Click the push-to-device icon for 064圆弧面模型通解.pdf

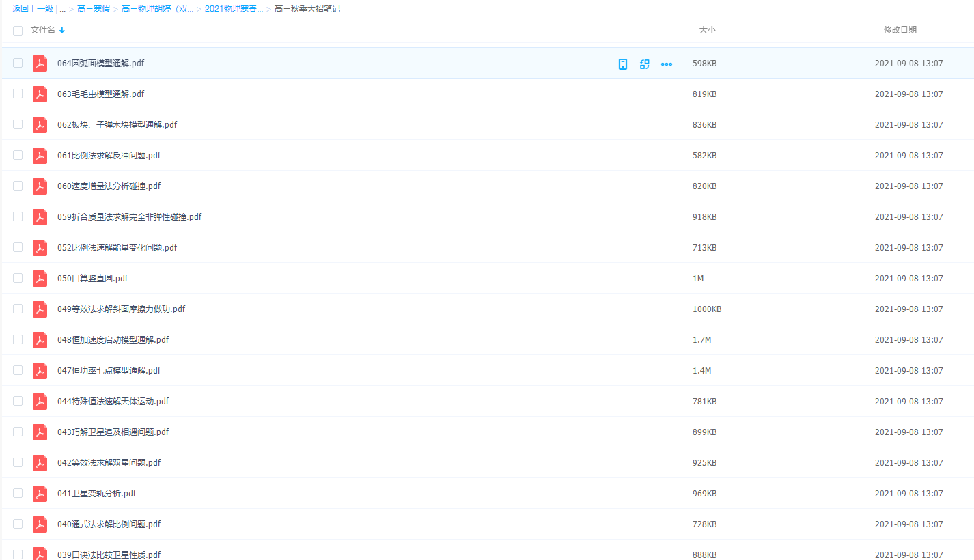(x=622, y=64)
